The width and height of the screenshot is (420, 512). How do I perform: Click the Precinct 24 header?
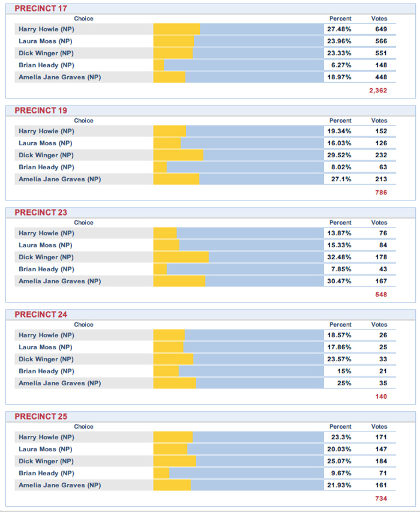(41, 315)
